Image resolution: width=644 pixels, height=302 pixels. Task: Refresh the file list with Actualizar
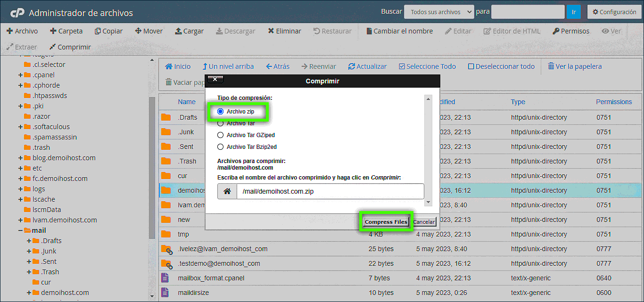click(367, 66)
